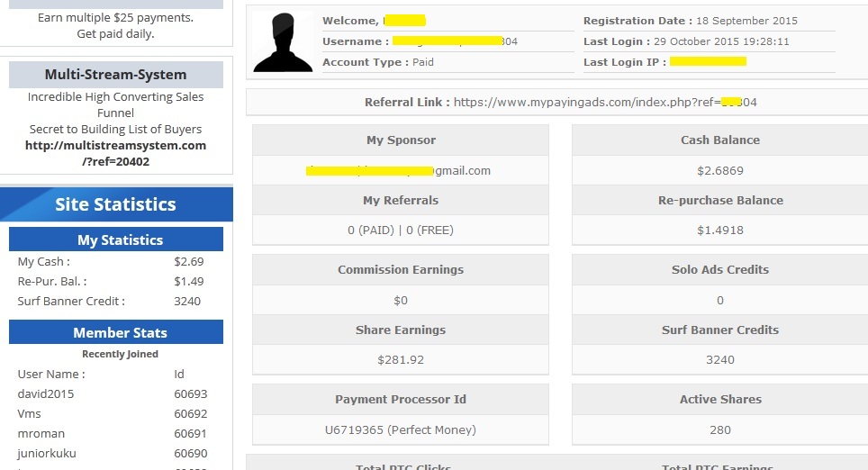Click the Share Earnings value $281.92

pyautogui.click(x=401, y=360)
